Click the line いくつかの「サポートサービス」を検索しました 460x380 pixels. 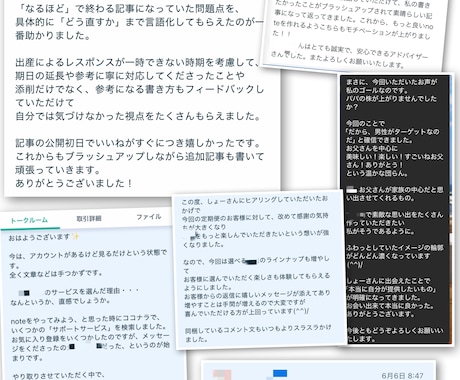coord(88,328)
